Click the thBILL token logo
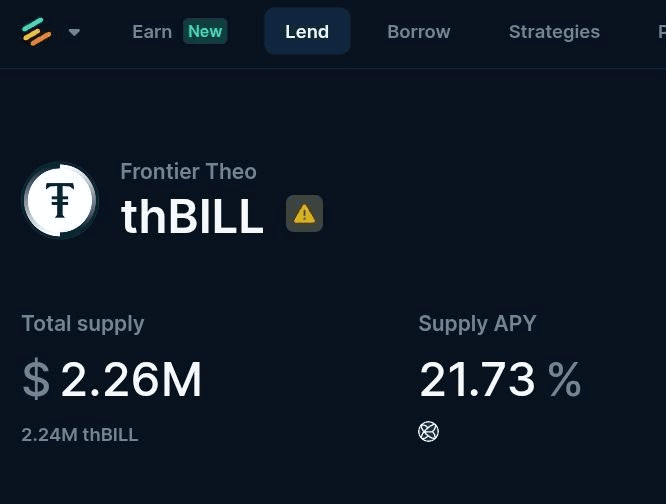This screenshot has height=504, width=666. click(x=60, y=201)
